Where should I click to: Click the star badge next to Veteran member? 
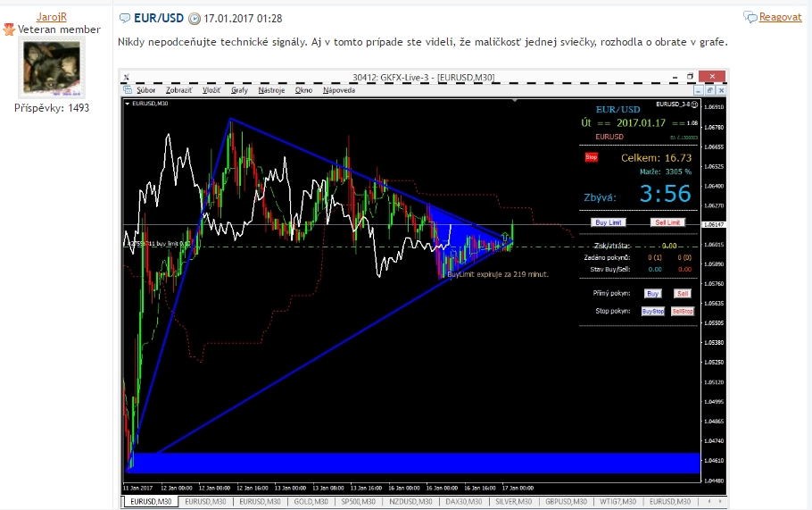tap(9, 29)
